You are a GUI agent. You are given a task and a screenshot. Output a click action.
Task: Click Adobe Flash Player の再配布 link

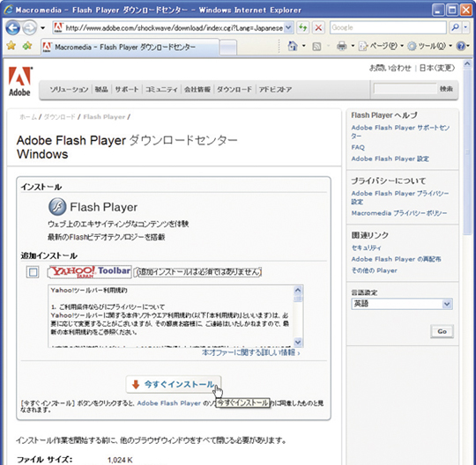[x=396, y=259]
